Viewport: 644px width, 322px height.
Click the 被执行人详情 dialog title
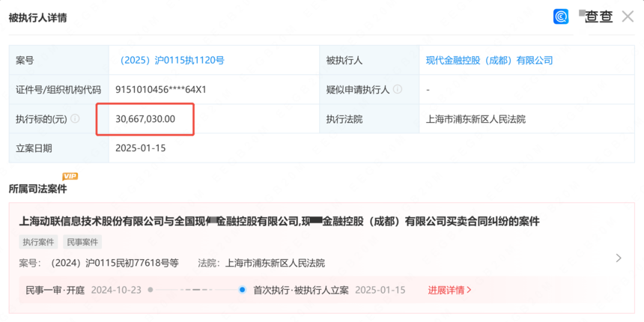[x=37, y=18]
